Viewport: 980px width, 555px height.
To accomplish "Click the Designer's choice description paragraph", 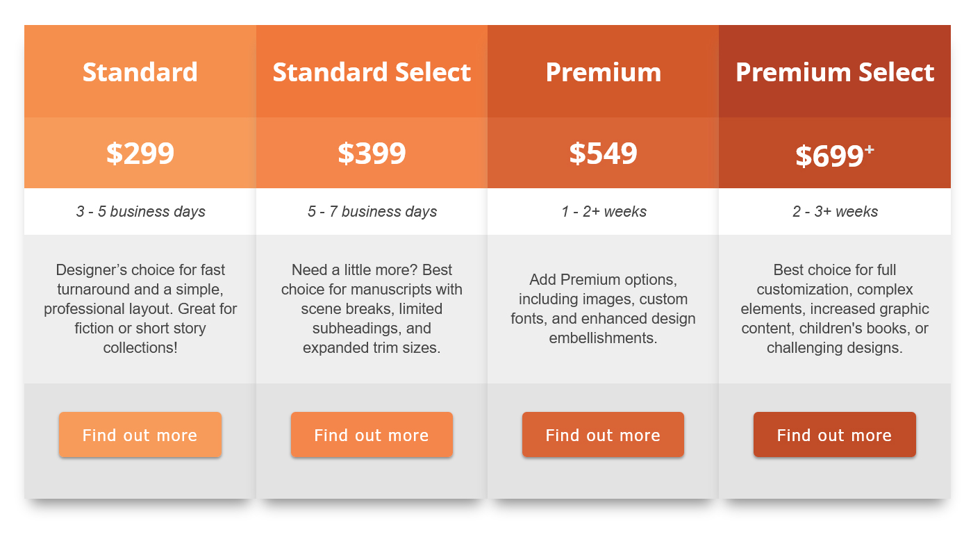I will pyautogui.click(x=140, y=308).
